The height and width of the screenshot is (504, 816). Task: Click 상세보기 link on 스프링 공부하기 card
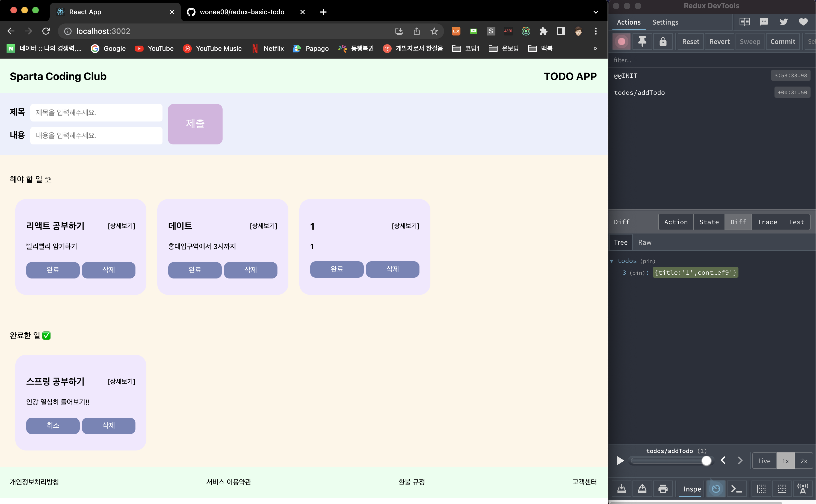(x=121, y=381)
